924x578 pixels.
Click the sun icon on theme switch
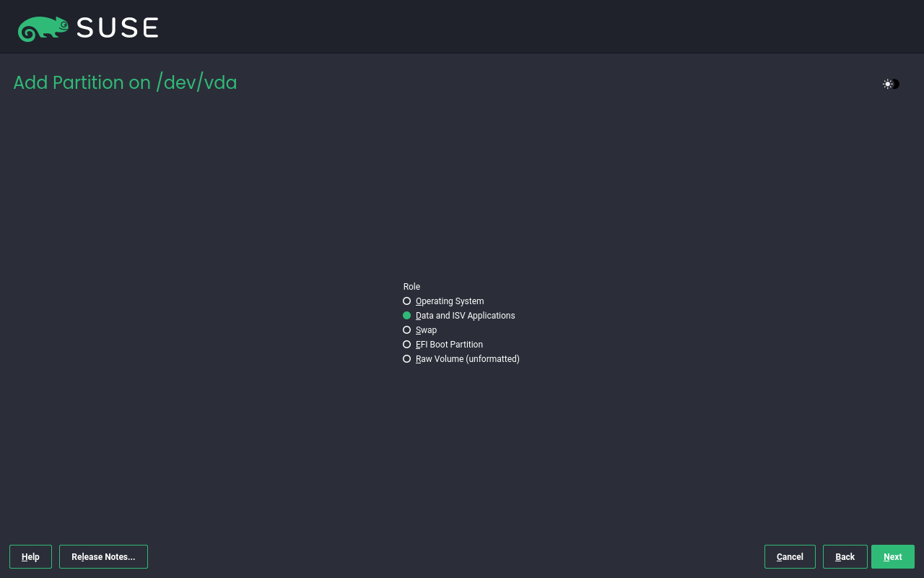[x=887, y=84]
